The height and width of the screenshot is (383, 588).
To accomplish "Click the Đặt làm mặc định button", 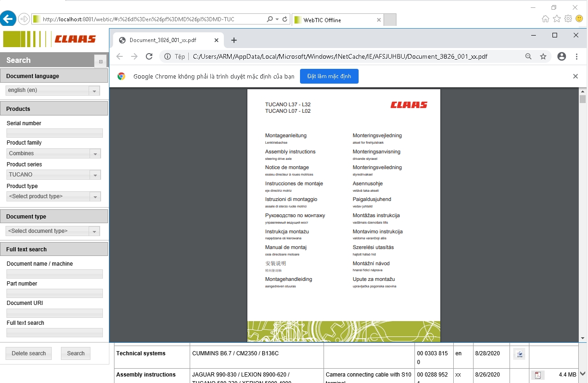I will [x=329, y=76].
